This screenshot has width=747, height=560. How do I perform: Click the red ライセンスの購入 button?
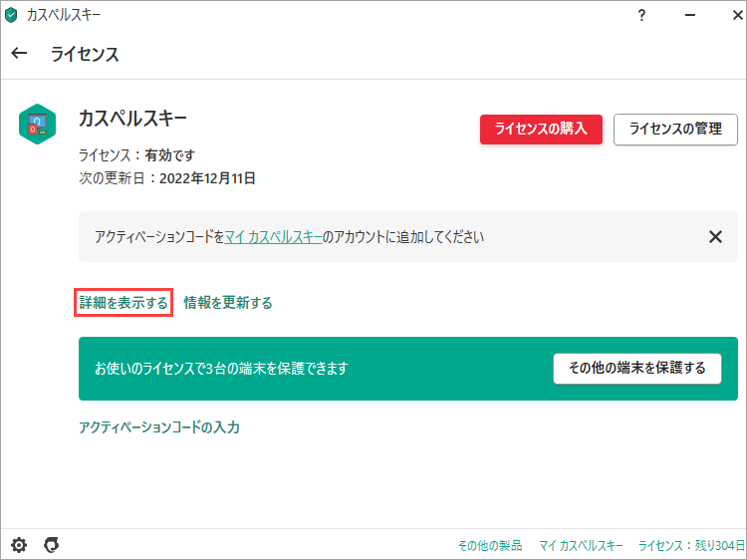541,130
